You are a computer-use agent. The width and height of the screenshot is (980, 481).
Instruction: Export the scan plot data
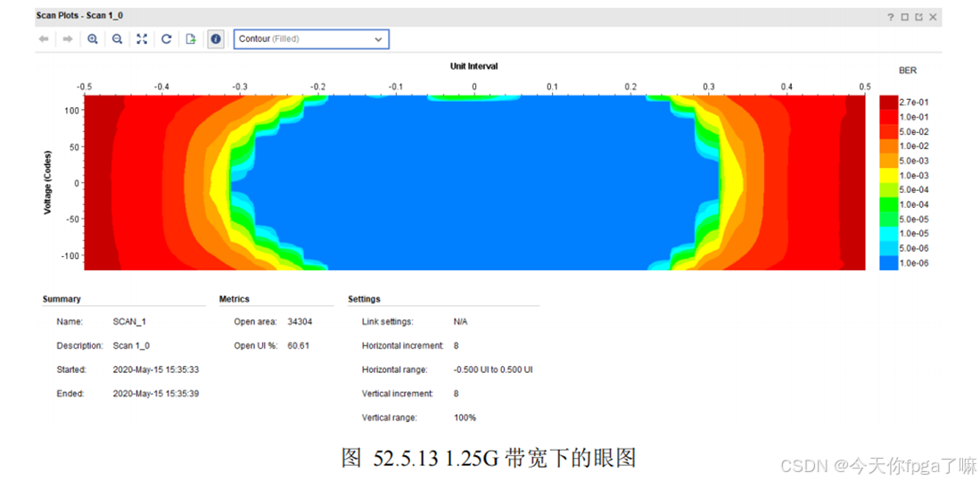(191, 38)
